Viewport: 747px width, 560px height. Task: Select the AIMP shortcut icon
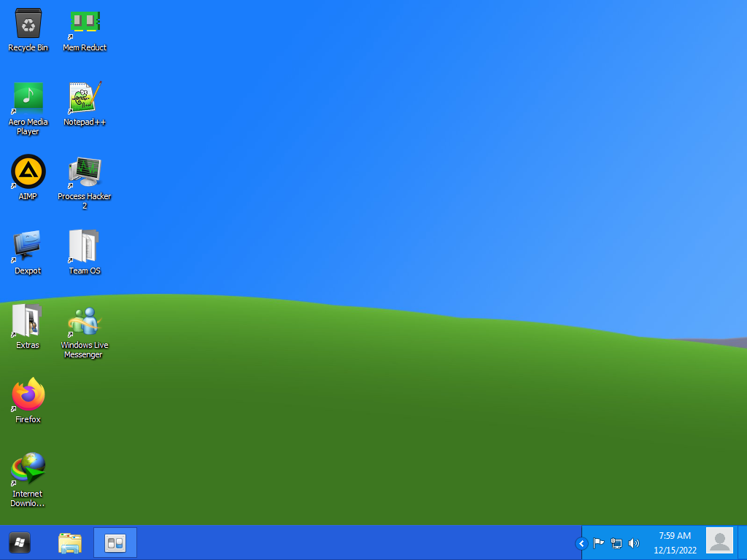point(28,178)
